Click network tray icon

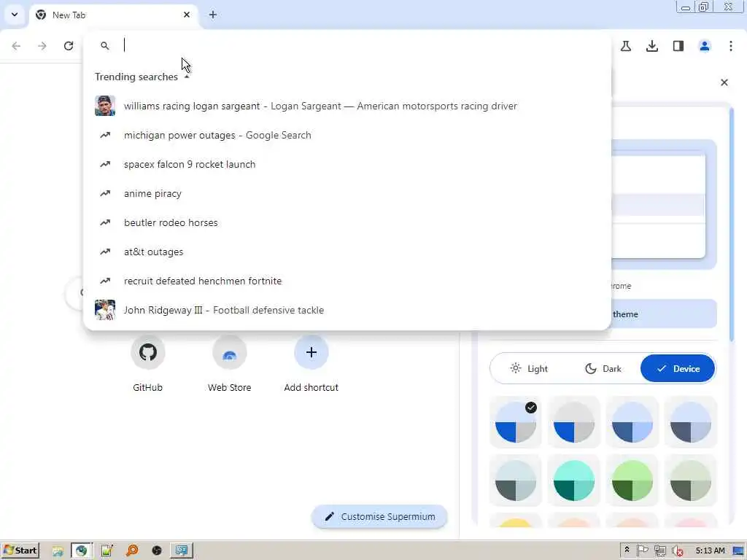click(659, 551)
